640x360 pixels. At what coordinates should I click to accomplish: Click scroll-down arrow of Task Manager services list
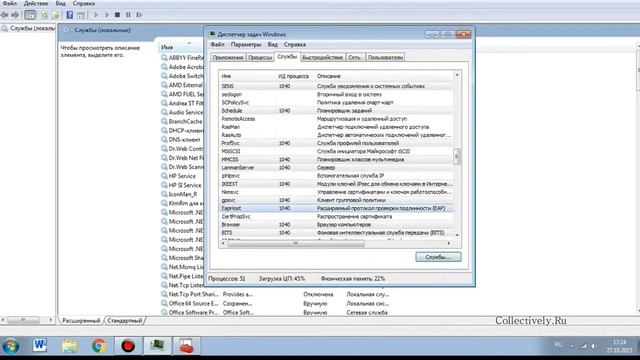point(457,235)
